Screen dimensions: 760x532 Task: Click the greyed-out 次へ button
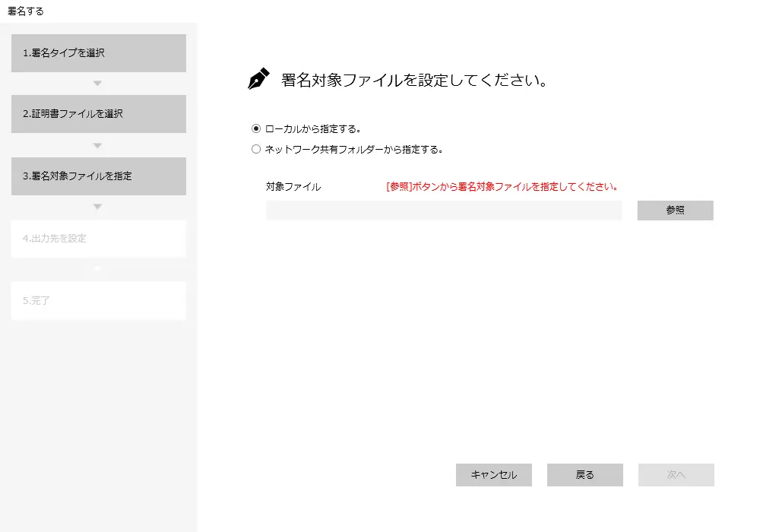tap(676, 475)
